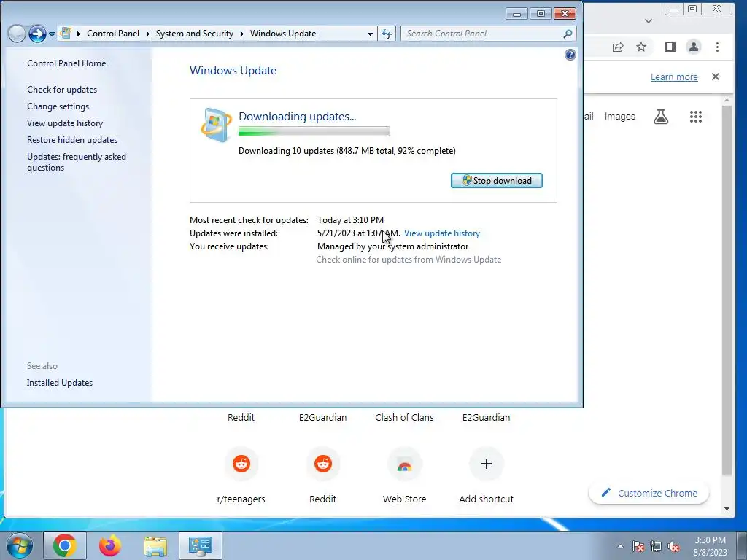Open the Chrome three-dot menu
The width and height of the screenshot is (747, 560).
[717, 47]
